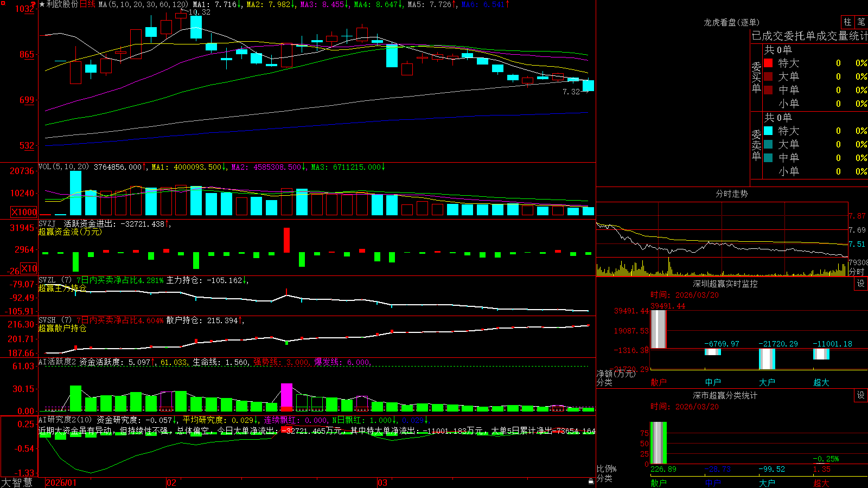Click the -99.52 大户 ratio value
Screen dimensions: 868x488
(x=772, y=469)
